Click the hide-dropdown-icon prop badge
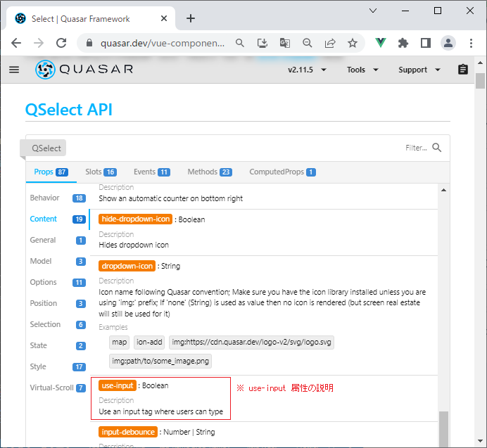Image resolution: width=487 pixels, height=448 pixels. 135,219
